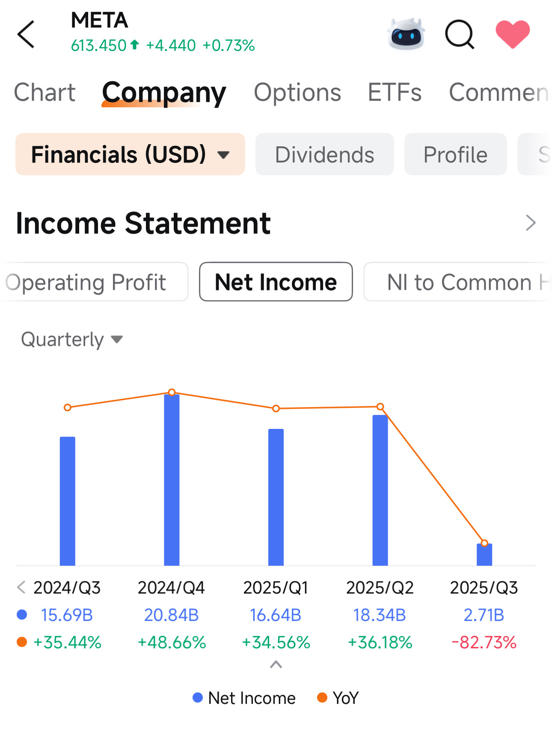Screen dimensions: 552x756
Task: Tap the back arrow icon
Action: click(x=26, y=34)
